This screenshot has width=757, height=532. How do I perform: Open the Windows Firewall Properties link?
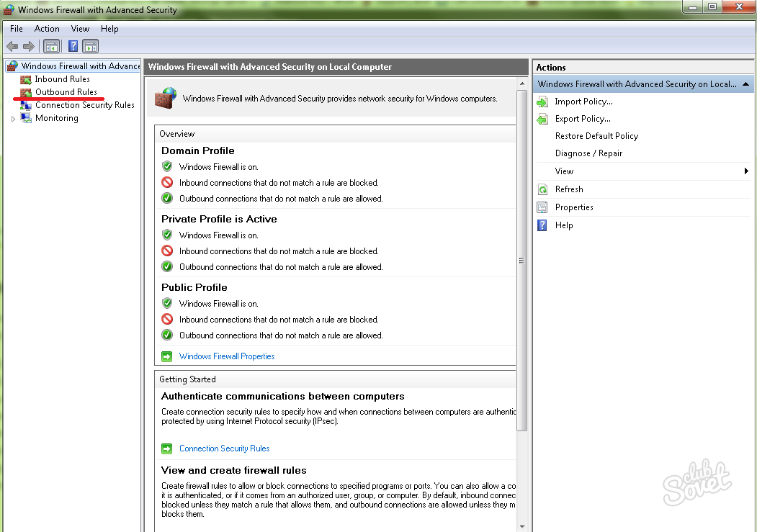227,356
